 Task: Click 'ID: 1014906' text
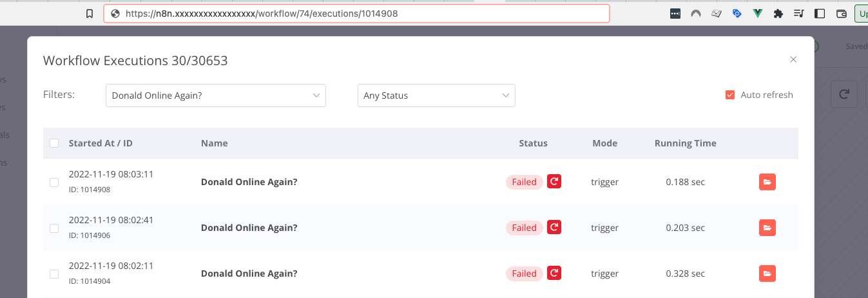[90, 235]
